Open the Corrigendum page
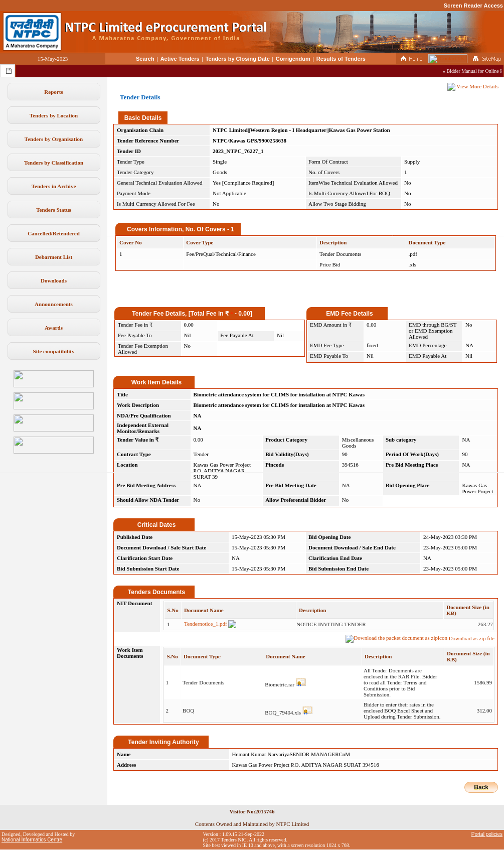This screenshot has height=850, width=504. 293,59
